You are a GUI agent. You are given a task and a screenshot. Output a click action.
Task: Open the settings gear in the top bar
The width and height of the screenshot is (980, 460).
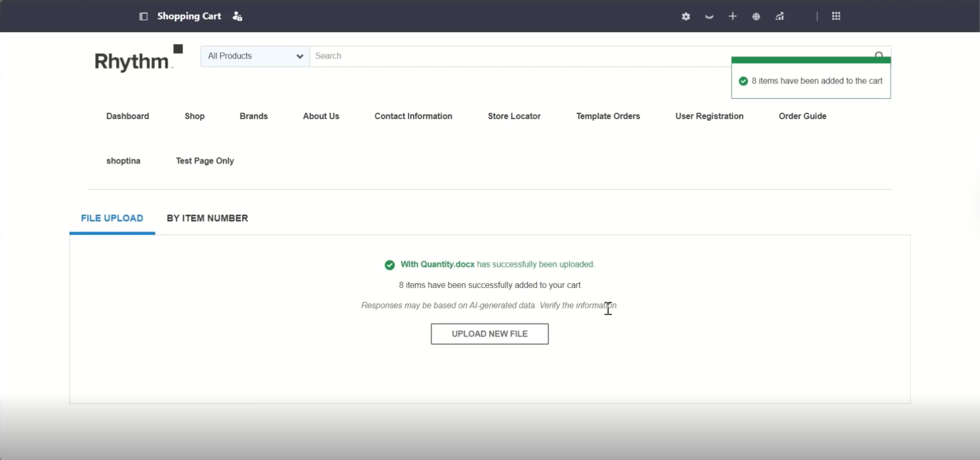coord(685,16)
